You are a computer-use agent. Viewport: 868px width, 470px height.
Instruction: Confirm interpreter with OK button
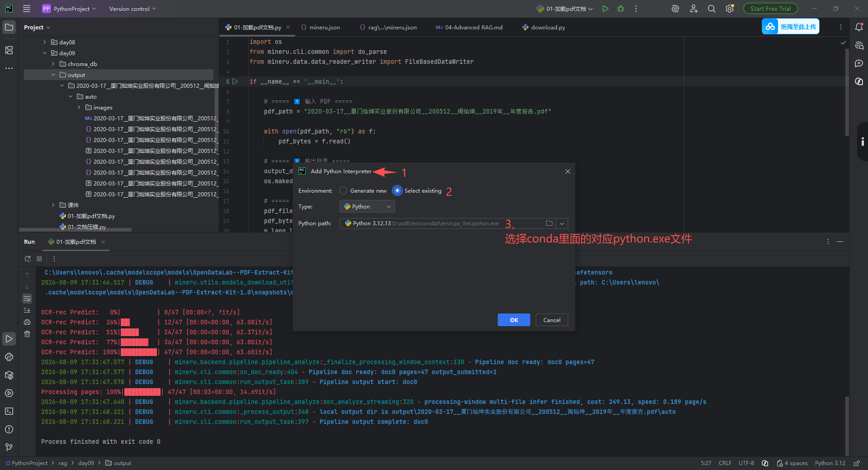[x=514, y=320]
